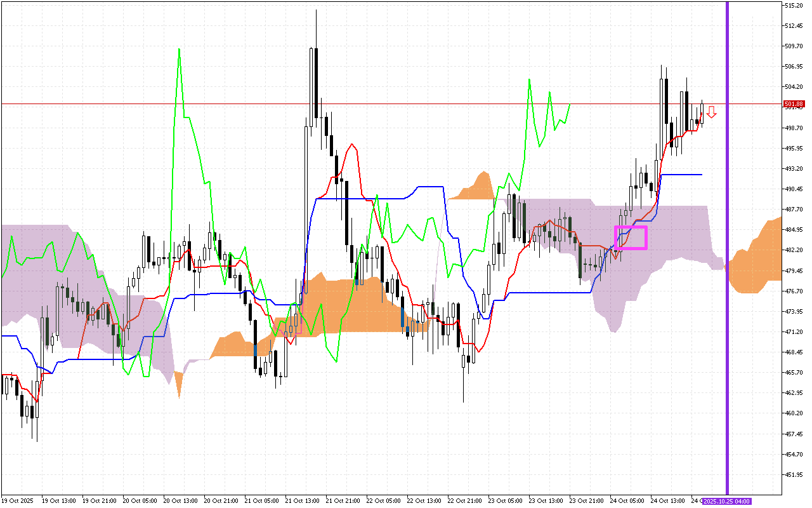Click the 451.95 price scale label
Image resolution: width=812 pixels, height=508 pixels.
(x=794, y=474)
